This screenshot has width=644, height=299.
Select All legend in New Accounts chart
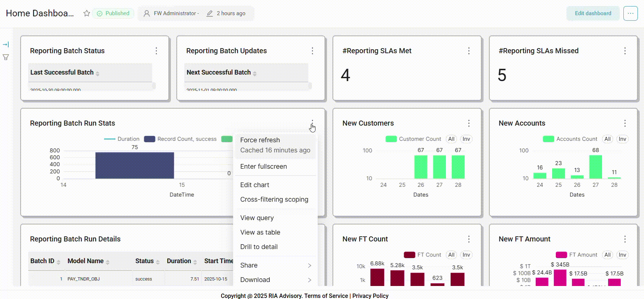pos(607,139)
